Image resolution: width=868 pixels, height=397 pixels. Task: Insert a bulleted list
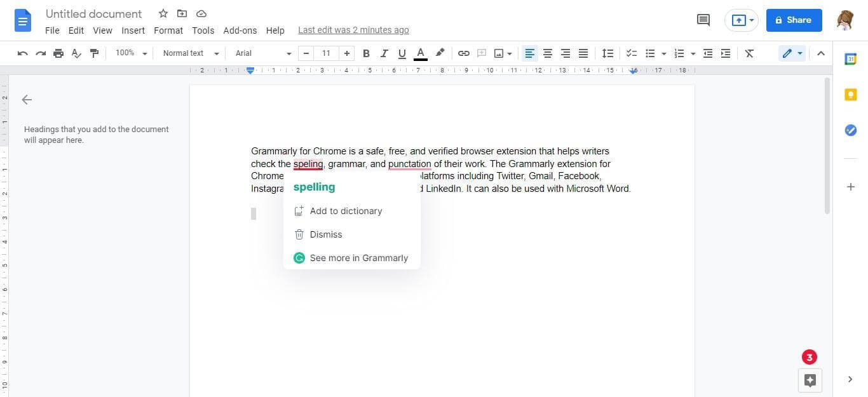650,53
